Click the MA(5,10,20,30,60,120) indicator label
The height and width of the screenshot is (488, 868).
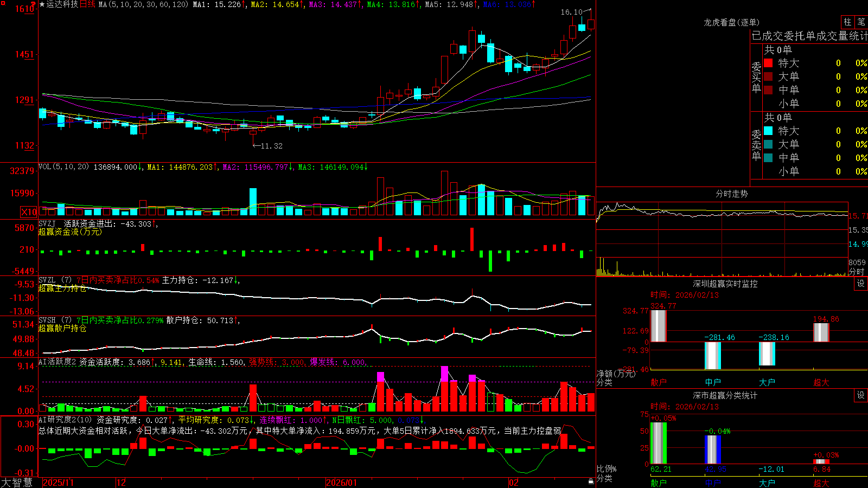[143, 4]
